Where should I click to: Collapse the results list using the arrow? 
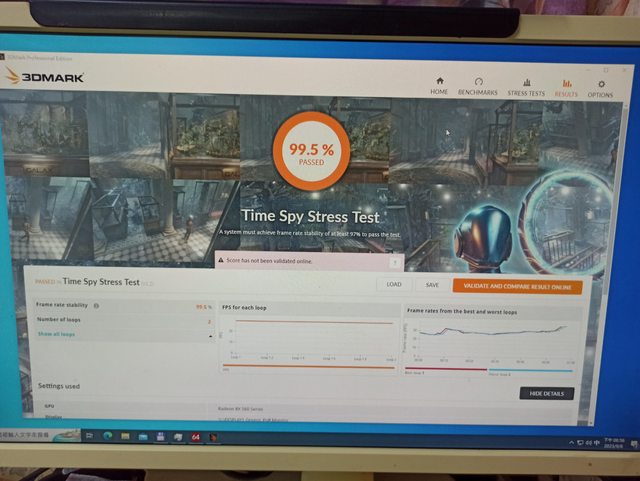click(x=210, y=336)
